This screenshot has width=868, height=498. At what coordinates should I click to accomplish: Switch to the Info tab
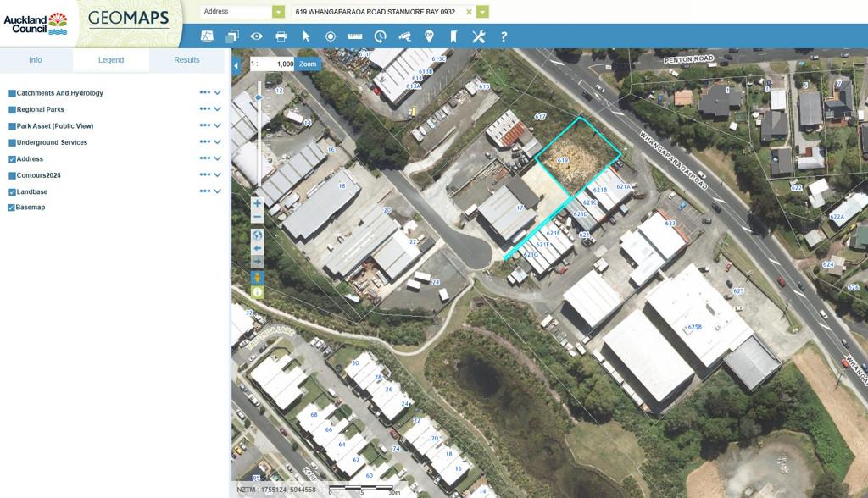36,60
